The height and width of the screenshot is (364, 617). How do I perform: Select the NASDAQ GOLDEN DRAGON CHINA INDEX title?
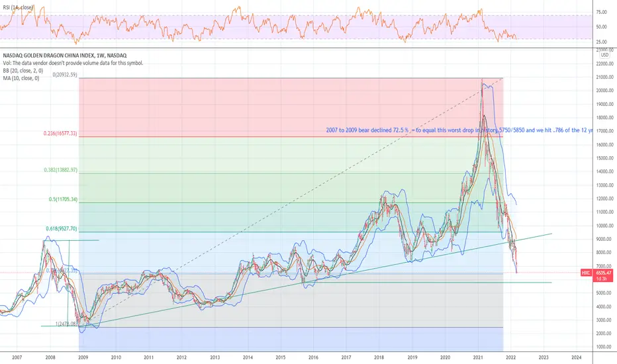coord(65,56)
